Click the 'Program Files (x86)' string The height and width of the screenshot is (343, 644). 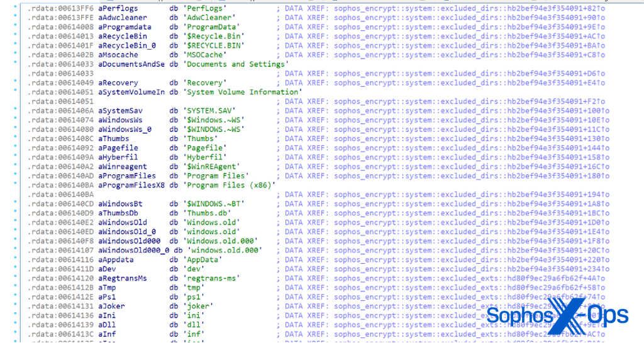[x=229, y=185]
